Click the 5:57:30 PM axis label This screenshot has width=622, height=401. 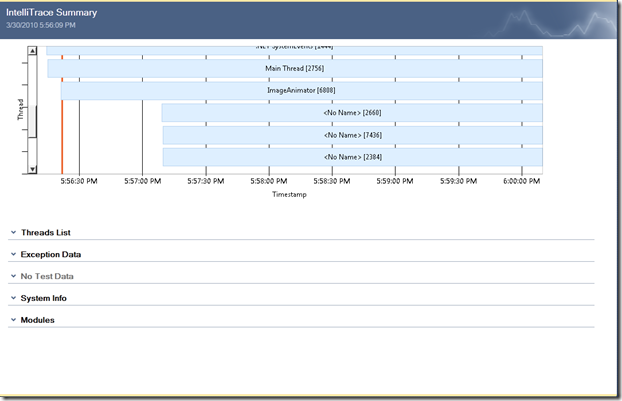pos(205,181)
